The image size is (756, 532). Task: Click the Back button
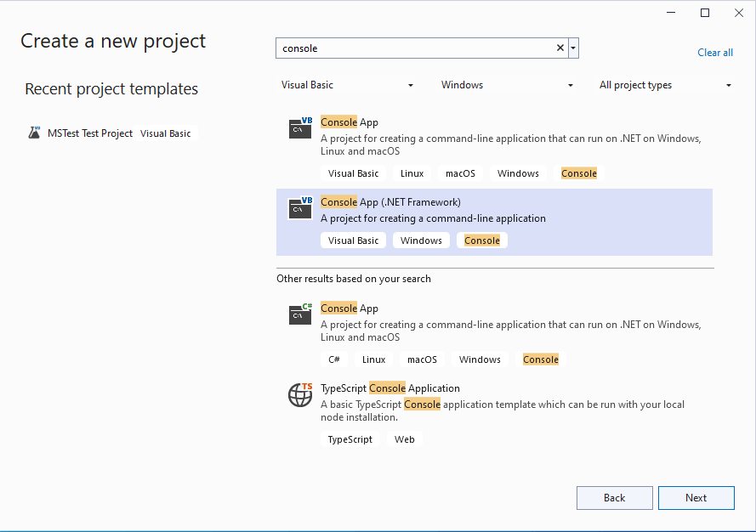[x=614, y=498]
